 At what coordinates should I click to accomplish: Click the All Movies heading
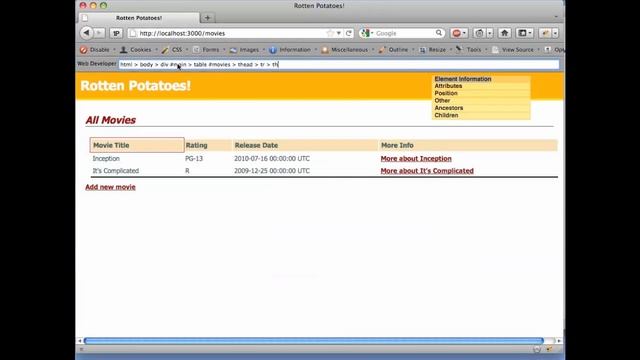coord(111,120)
